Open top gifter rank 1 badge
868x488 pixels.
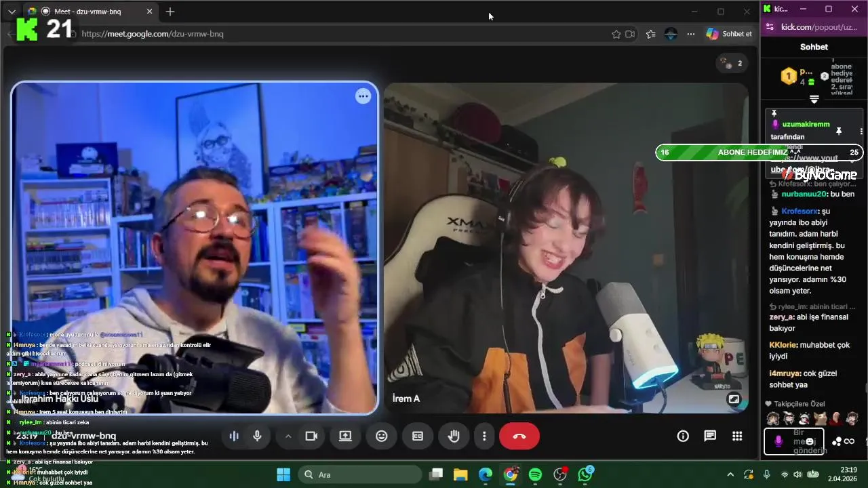point(789,76)
